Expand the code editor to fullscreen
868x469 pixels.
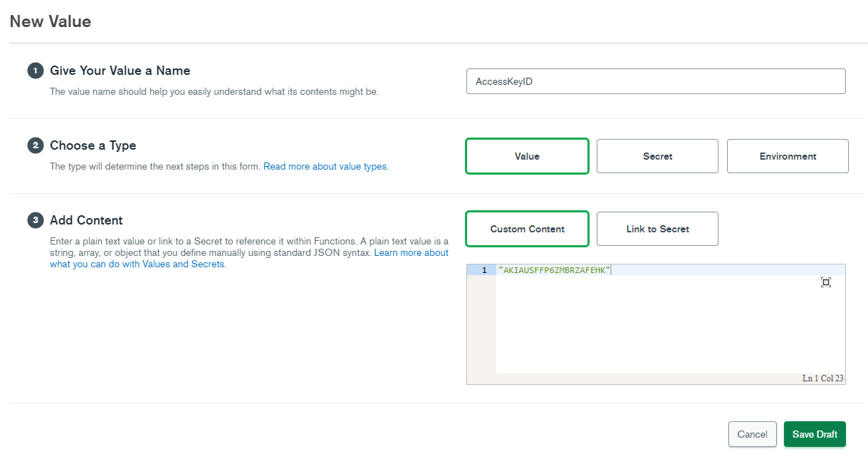point(825,282)
